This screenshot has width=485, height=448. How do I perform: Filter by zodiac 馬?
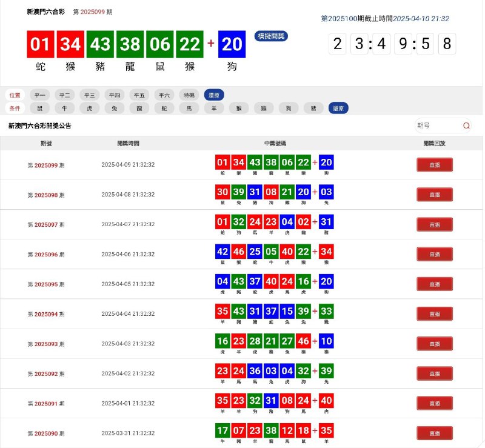[x=189, y=109]
